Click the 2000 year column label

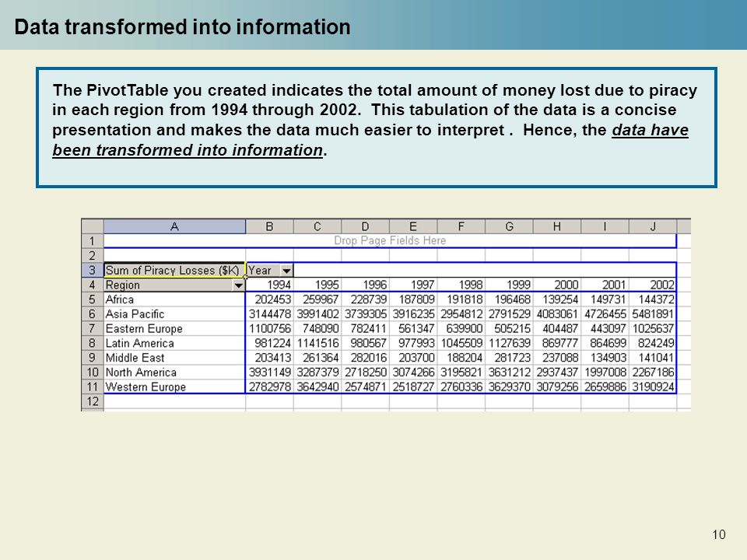coord(557,285)
